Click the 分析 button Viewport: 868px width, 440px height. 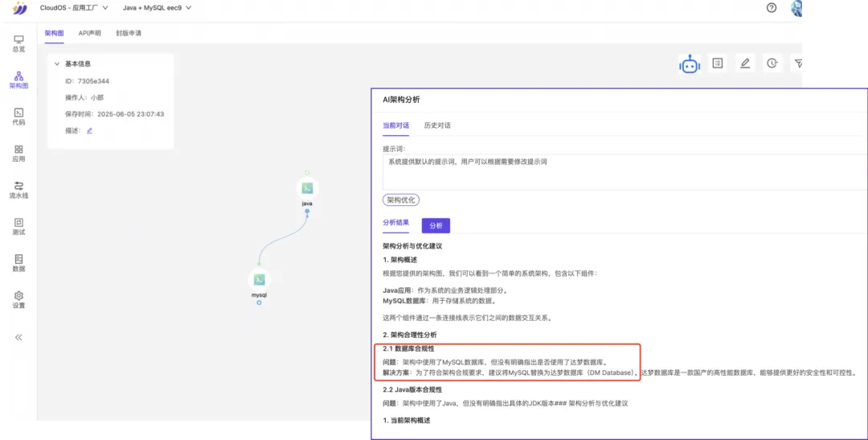tap(436, 225)
